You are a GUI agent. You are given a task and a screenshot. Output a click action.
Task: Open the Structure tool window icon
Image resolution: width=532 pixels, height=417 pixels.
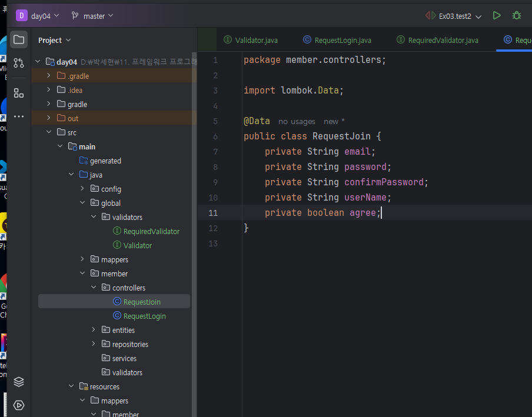19,93
